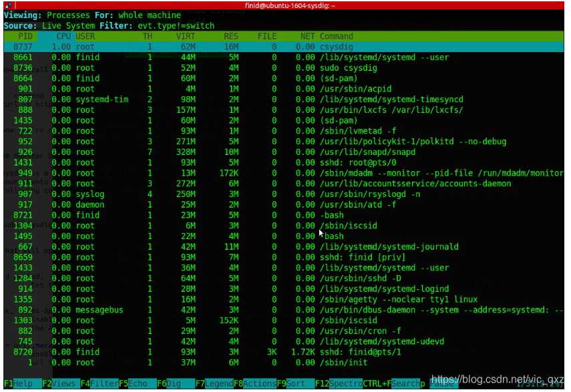Screen dimensions: 571x392
Task: Select the (sd-pam) row with PID 8664
Action: (284, 79)
